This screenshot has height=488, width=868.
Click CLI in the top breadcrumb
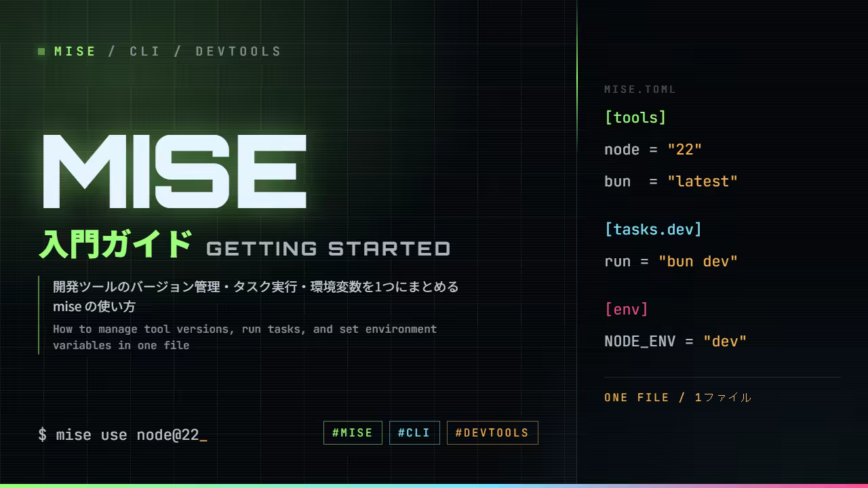coord(145,52)
